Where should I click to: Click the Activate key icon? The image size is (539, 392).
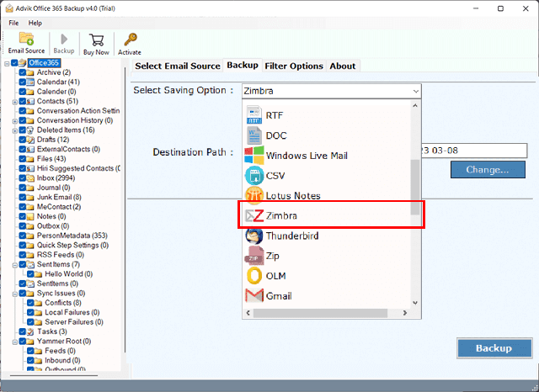(131, 40)
